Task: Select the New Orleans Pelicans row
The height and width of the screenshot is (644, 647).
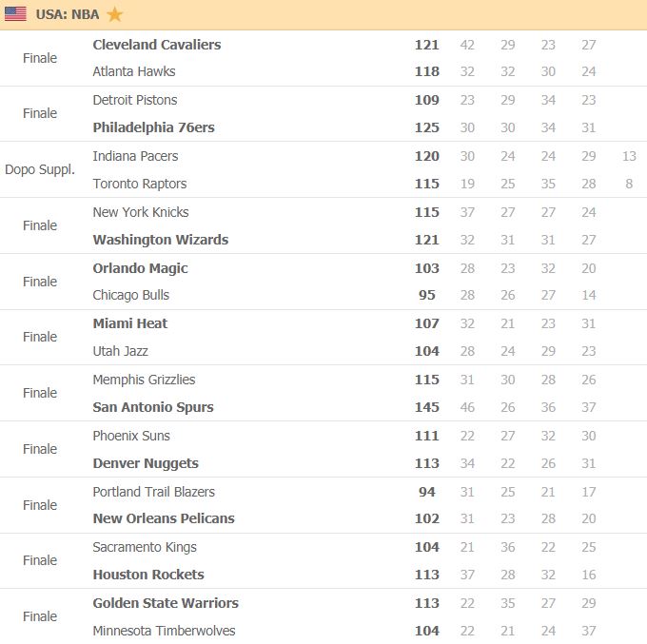Action: [323, 518]
